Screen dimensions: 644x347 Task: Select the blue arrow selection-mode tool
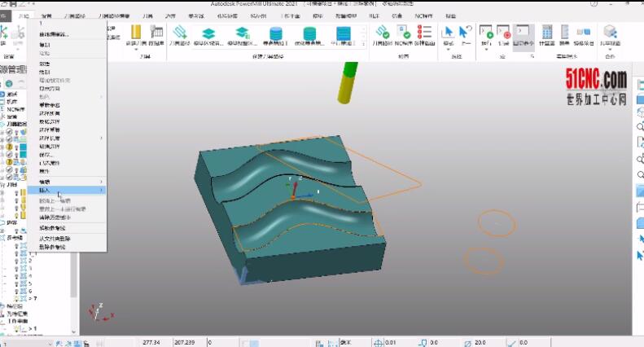point(448,33)
